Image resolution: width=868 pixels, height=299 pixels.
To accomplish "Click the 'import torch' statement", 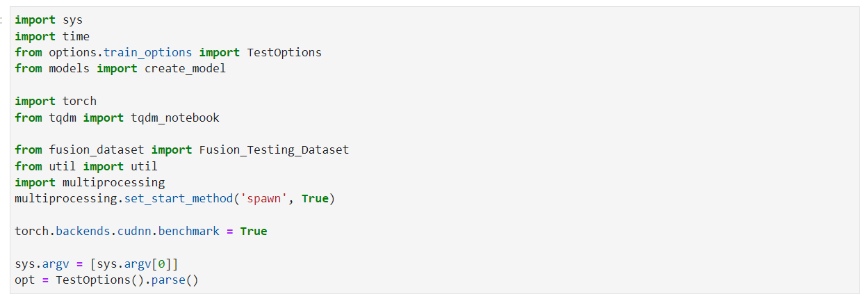I will (x=56, y=101).
